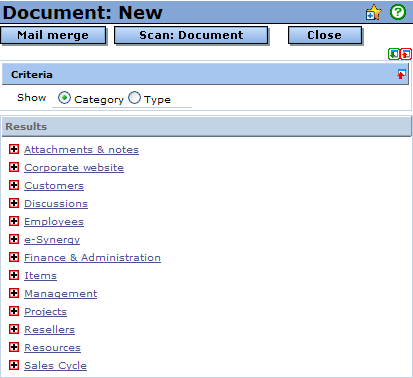
Task: Click the red collapse all sections icon
Action: (406, 54)
